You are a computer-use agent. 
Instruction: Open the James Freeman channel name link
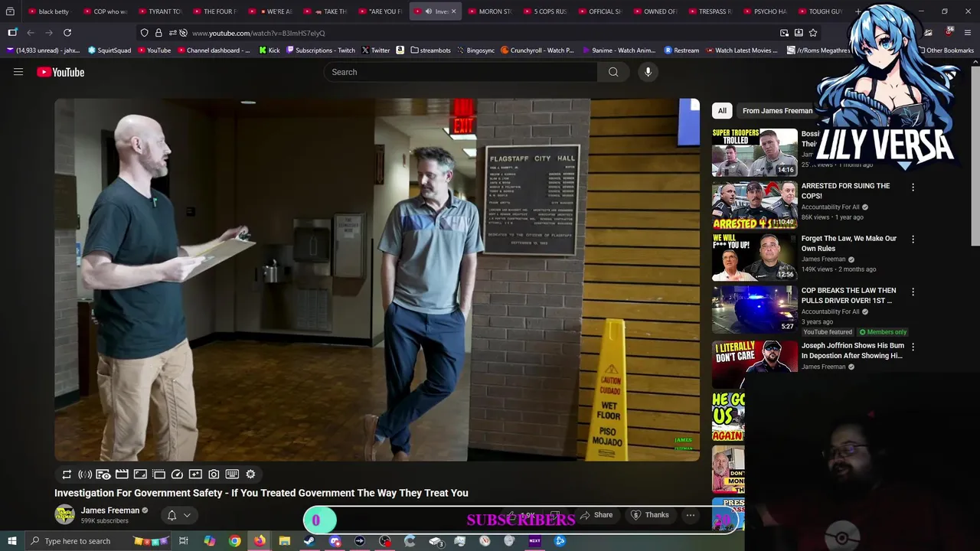(110, 510)
